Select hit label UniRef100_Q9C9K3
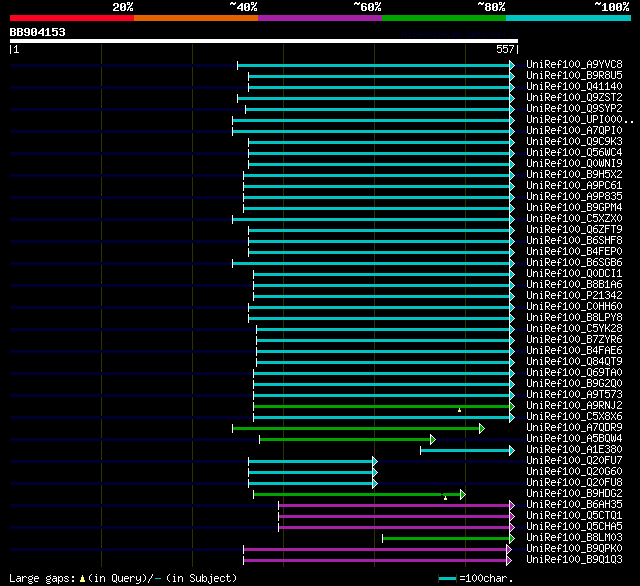 tap(574, 142)
